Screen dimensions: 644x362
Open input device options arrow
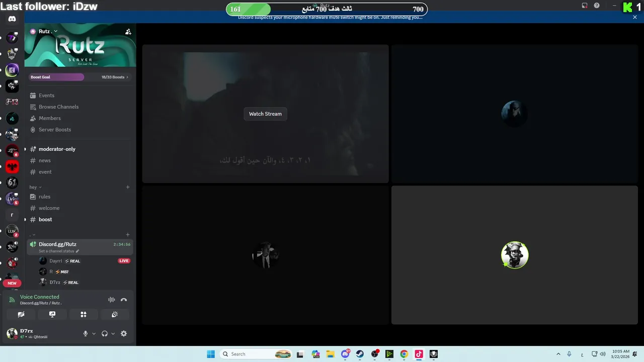(94, 333)
